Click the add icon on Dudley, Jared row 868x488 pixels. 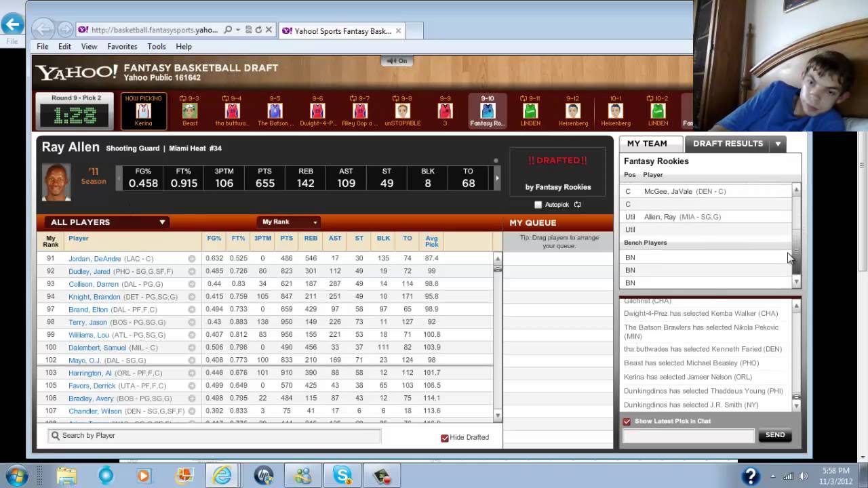point(191,271)
